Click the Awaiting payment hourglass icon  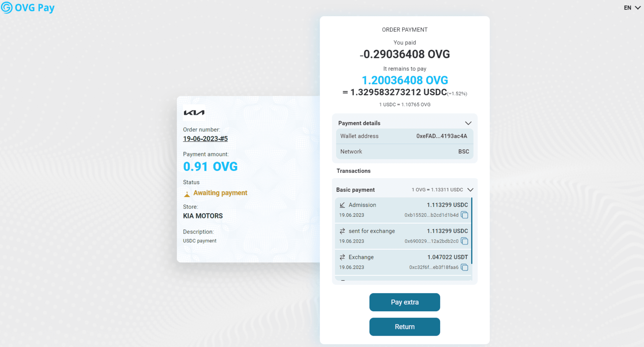187,194
